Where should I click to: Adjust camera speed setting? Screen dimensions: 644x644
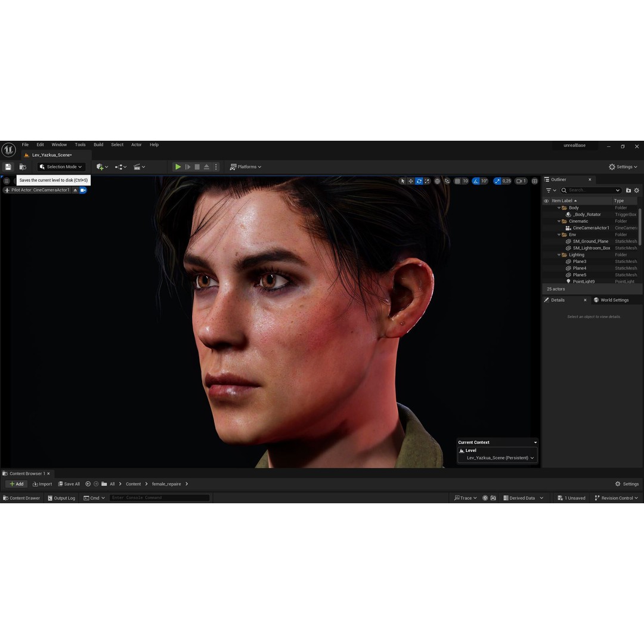pyautogui.click(x=521, y=181)
